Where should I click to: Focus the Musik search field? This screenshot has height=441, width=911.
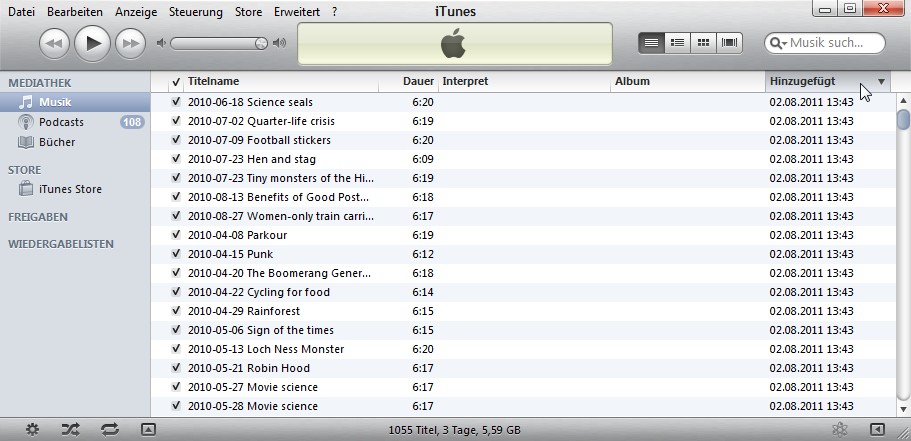click(826, 43)
